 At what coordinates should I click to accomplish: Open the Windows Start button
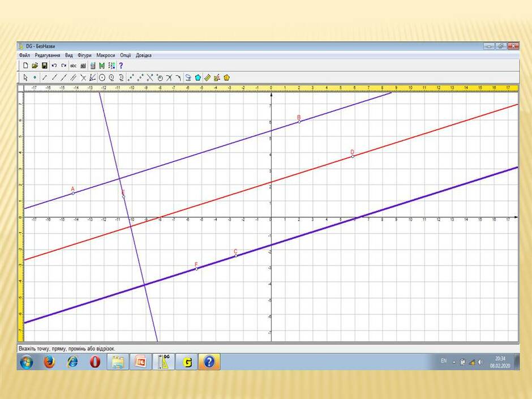27,362
